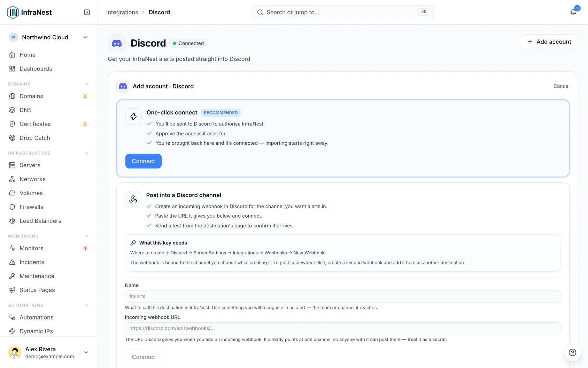Click the Discord logo beside page title
Image resolution: width=588 pixels, height=368 pixels.
coord(117,43)
